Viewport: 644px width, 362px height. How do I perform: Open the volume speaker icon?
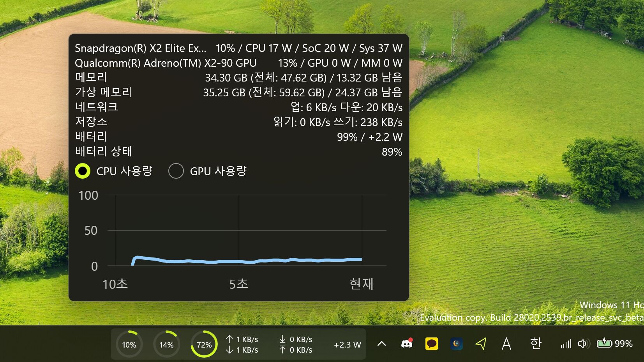pyautogui.click(x=584, y=344)
